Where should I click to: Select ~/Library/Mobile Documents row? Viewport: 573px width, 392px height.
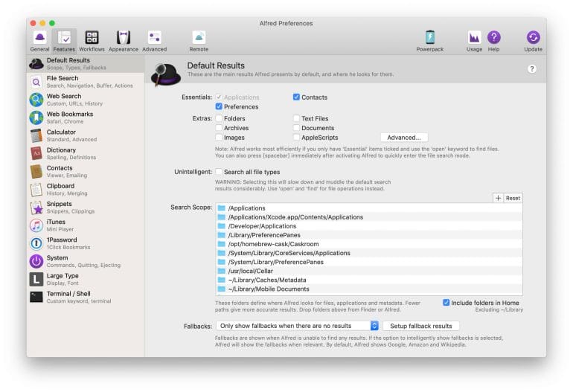pyautogui.click(x=369, y=289)
